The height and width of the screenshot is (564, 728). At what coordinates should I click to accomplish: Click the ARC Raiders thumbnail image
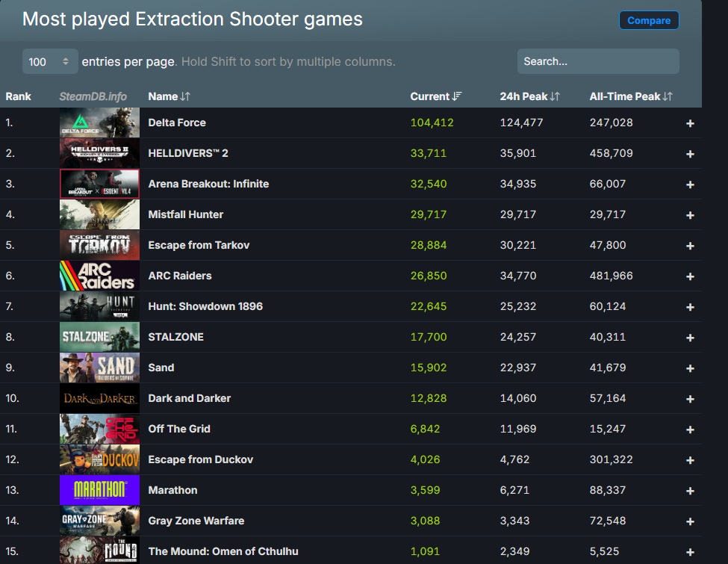(x=99, y=276)
